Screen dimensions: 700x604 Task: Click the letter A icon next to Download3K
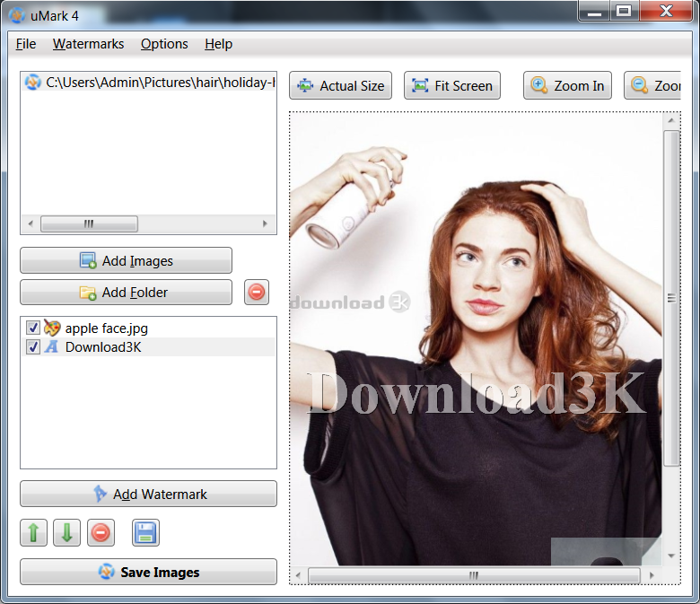[52, 346]
